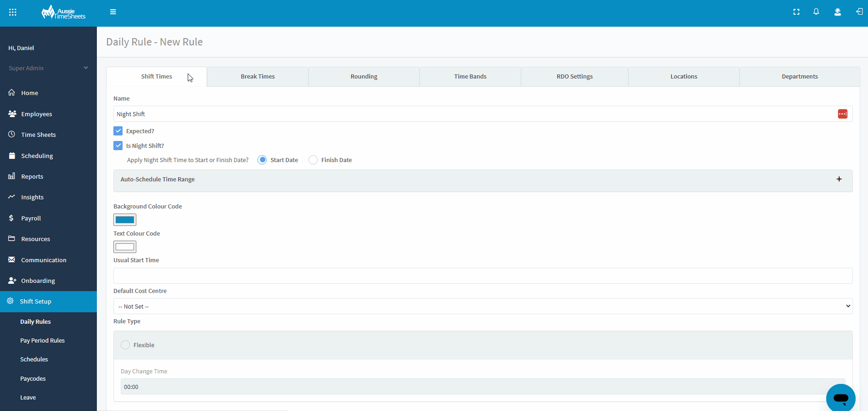The width and height of the screenshot is (868, 411).
Task: Open the Payroll menu label
Action: tap(31, 218)
